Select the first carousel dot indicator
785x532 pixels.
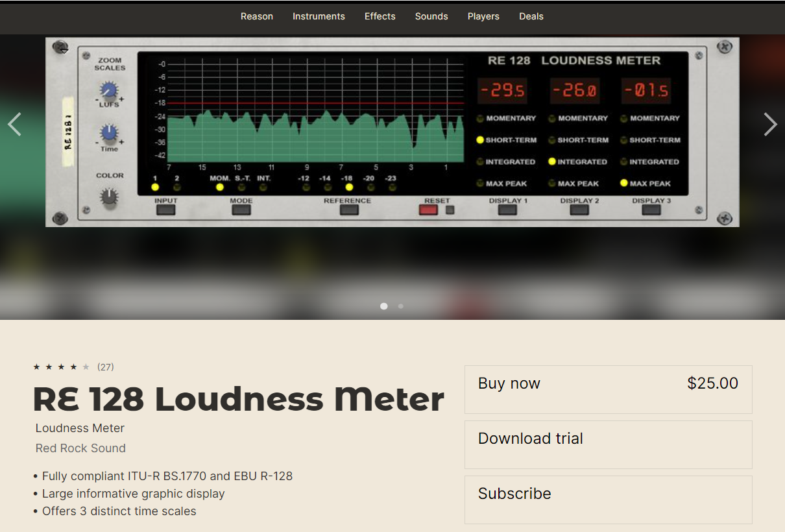(x=384, y=306)
